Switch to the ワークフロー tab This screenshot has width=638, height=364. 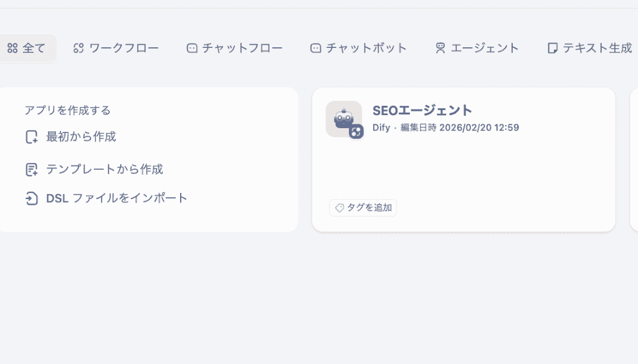tap(116, 49)
